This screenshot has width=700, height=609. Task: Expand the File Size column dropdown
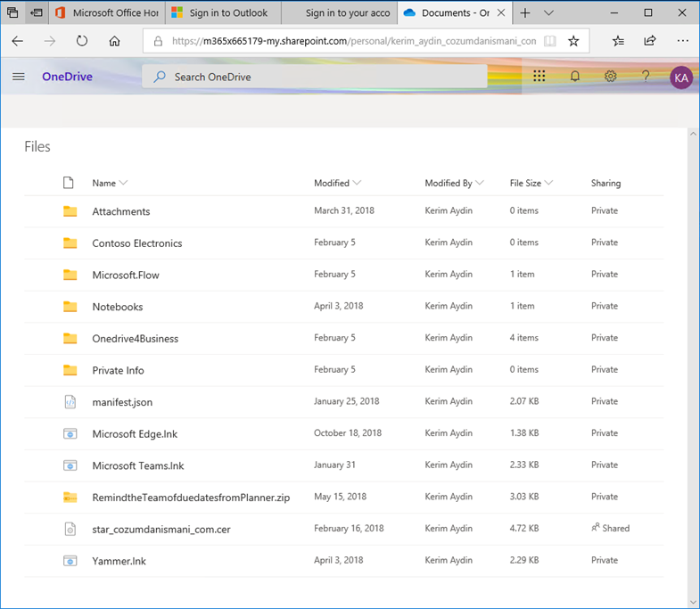click(548, 183)
